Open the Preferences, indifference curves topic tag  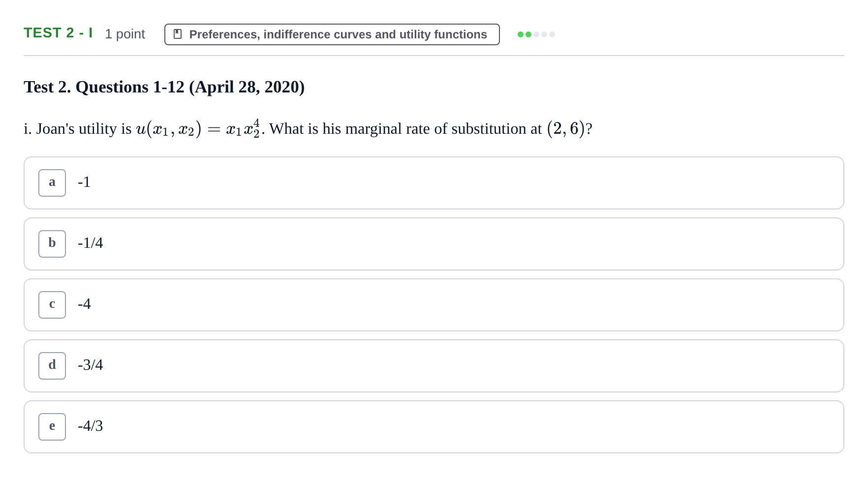[x=332, y=34]
